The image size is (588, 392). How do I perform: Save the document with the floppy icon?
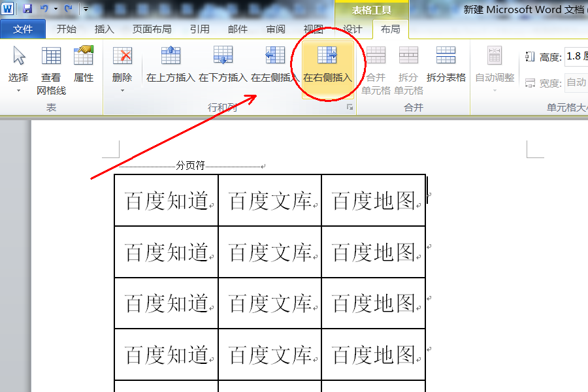click(27, 8)
